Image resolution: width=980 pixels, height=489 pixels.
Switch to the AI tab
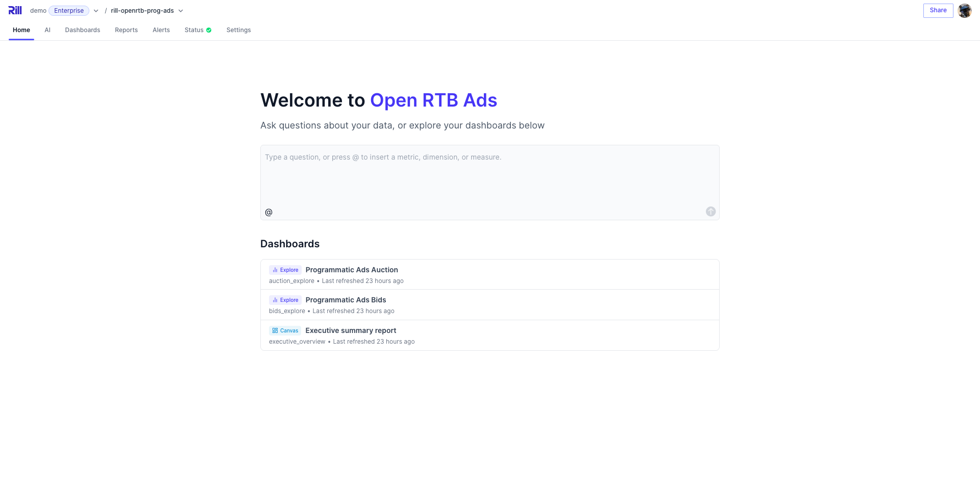click(47, 30)
